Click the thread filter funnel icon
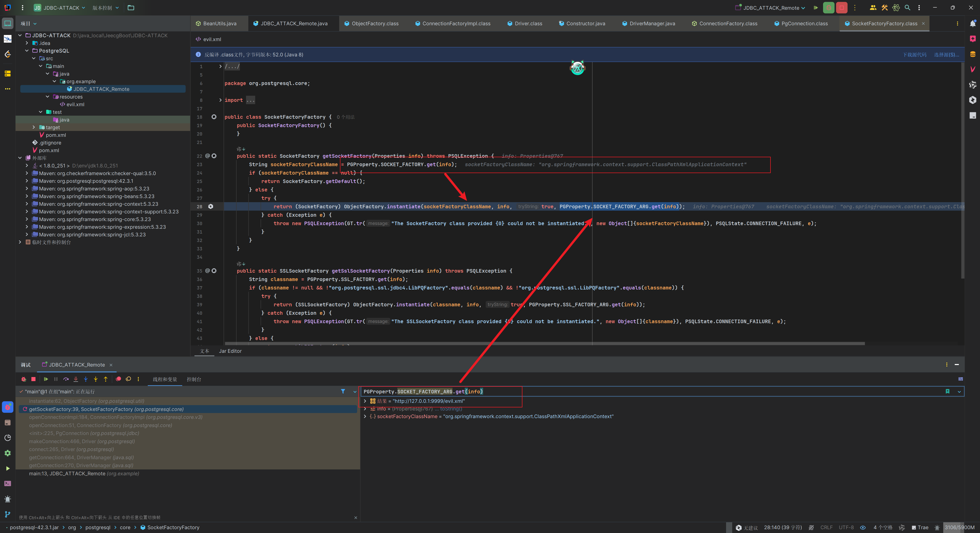The width and height of the screenshot is (980, 533). click(343, 392)
